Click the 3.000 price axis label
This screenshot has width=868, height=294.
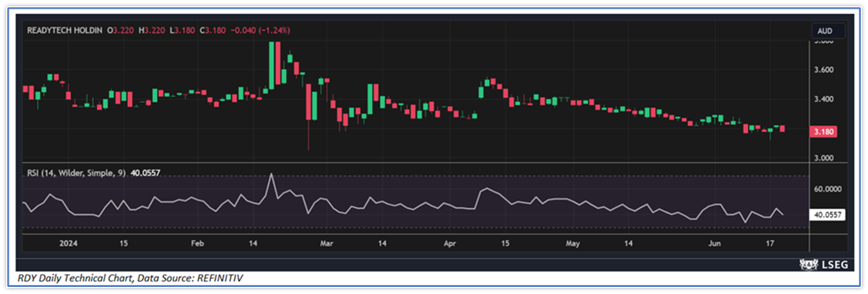(x=824, y=158)
